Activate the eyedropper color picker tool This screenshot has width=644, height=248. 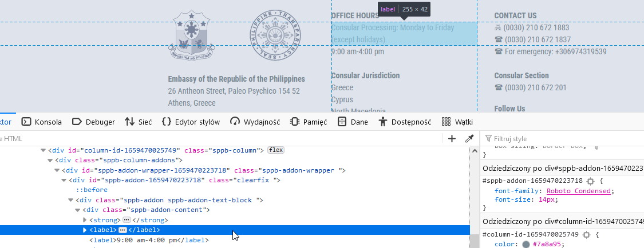click(x=469, y=138)
